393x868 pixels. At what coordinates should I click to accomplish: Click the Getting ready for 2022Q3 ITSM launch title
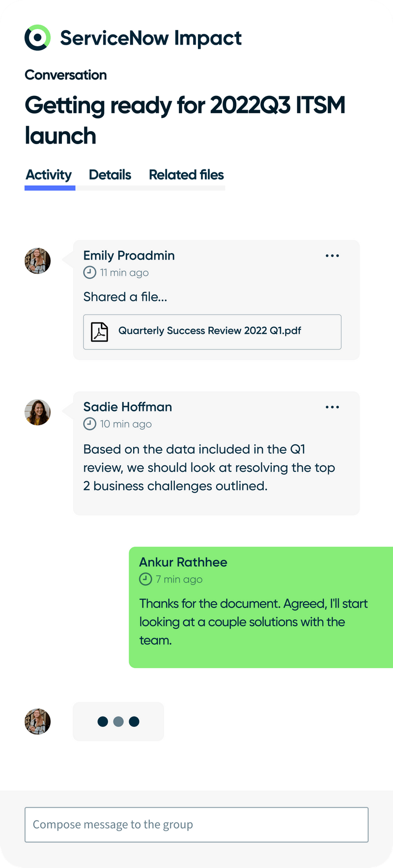click(x=185, y=119)
